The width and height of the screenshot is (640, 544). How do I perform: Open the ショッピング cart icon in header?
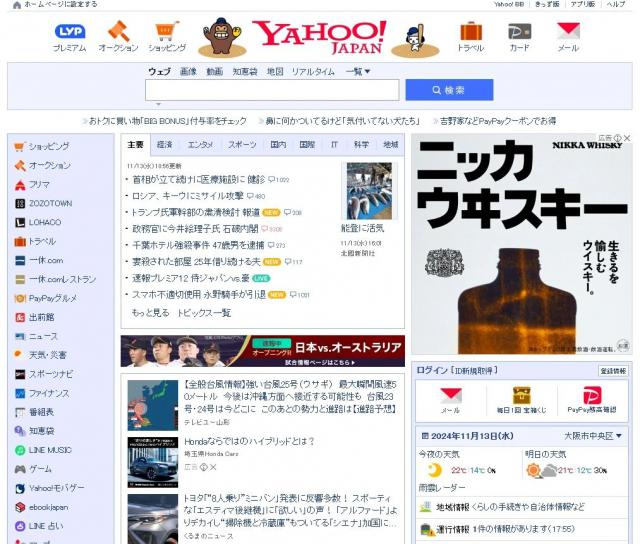click(167, 32)
